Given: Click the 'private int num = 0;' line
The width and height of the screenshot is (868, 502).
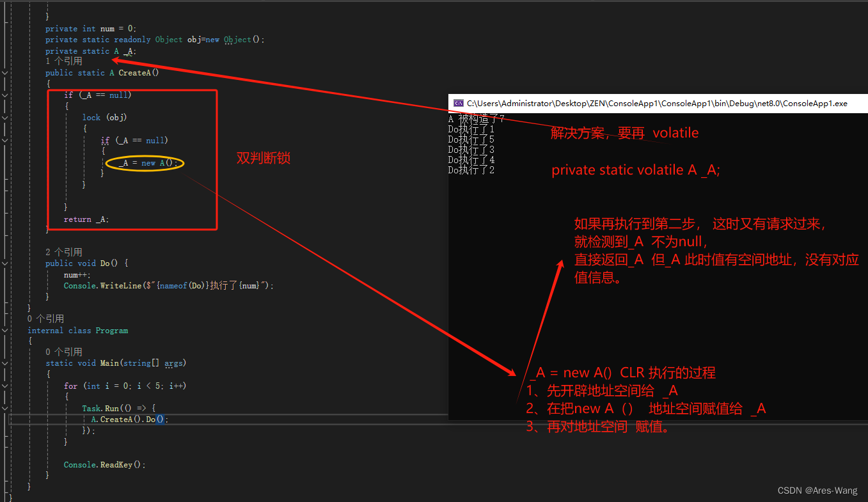Looking at the screenshot, I should point(91,29).
